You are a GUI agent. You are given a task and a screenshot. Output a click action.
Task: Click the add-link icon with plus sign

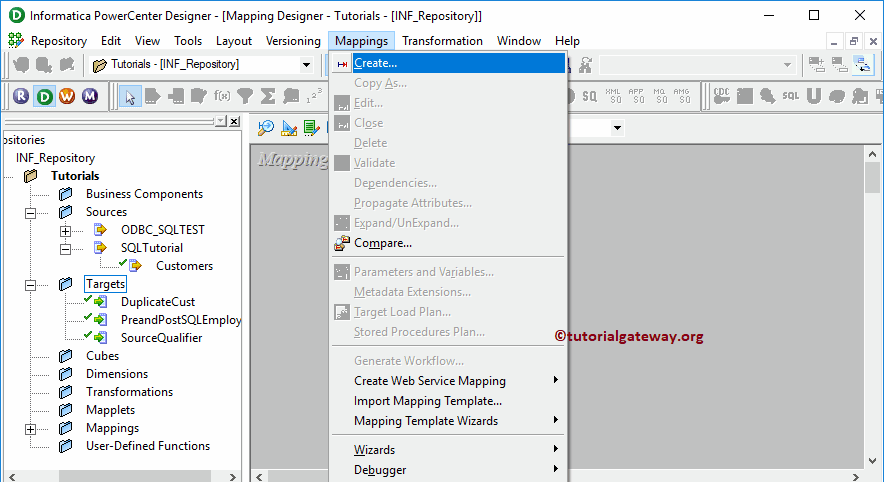pos(816,65)
